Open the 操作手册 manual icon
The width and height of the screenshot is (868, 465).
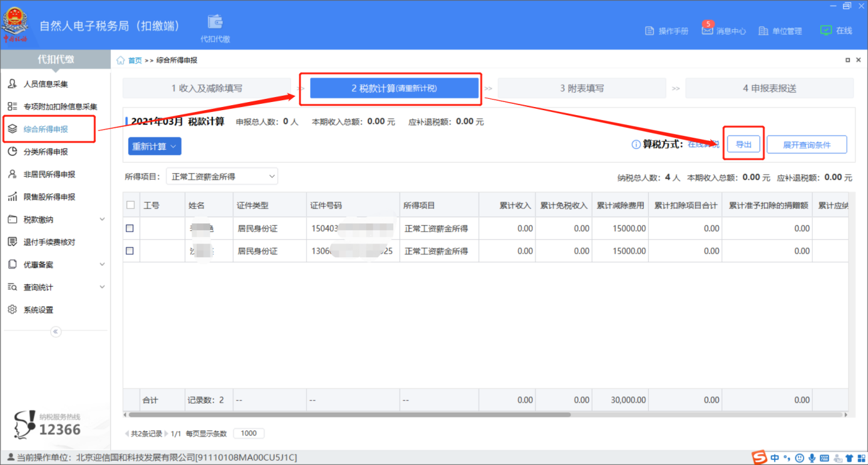pyautogui.click(x=650, y=31)
